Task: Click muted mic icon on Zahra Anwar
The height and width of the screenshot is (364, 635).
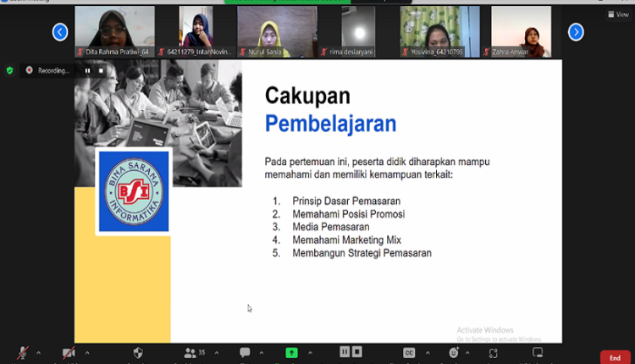Action: tap(486, 52)
